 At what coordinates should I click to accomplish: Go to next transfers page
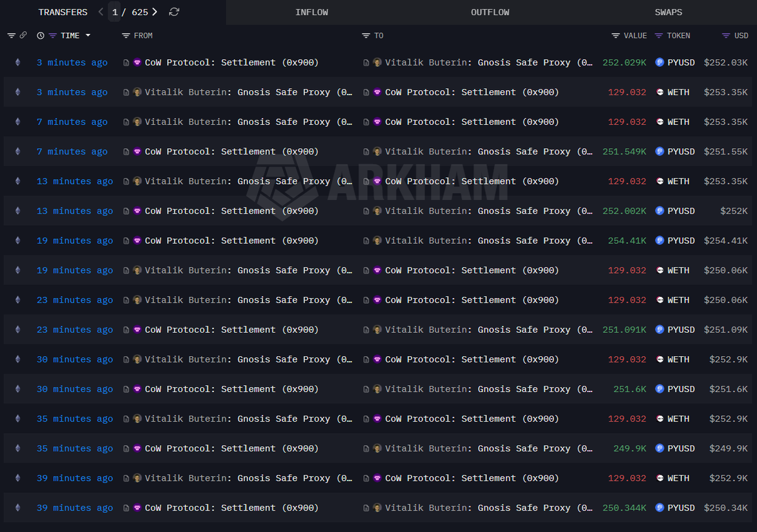tap(155, 12)
